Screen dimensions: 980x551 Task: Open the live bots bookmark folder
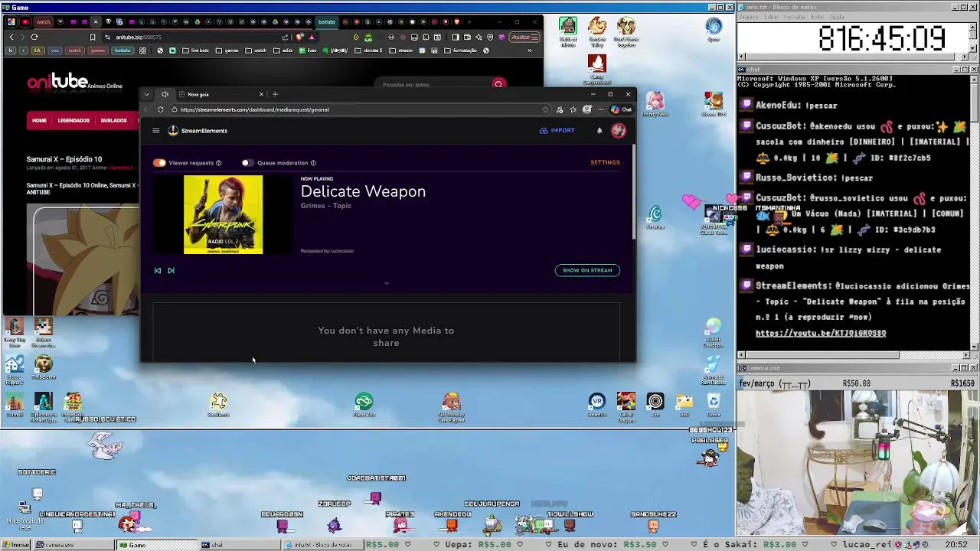pyautogui.click(x=196, y=51)
